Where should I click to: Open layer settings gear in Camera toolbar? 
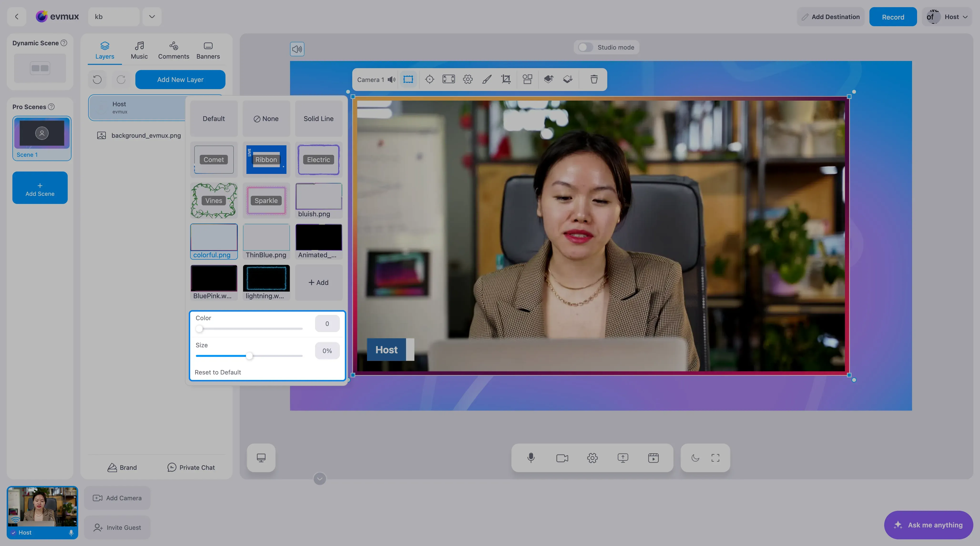468,79
